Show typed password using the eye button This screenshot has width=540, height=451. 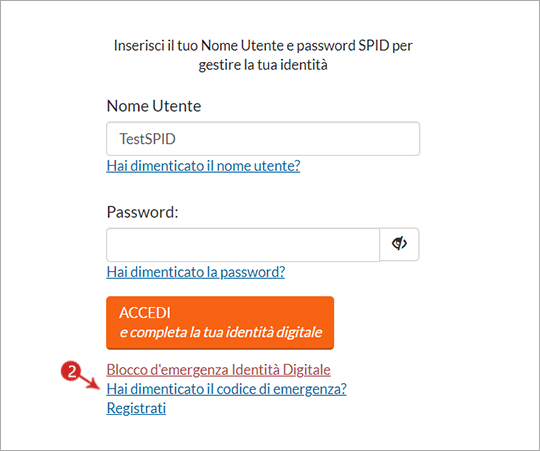pyautogui.click(x=399, y=244)
